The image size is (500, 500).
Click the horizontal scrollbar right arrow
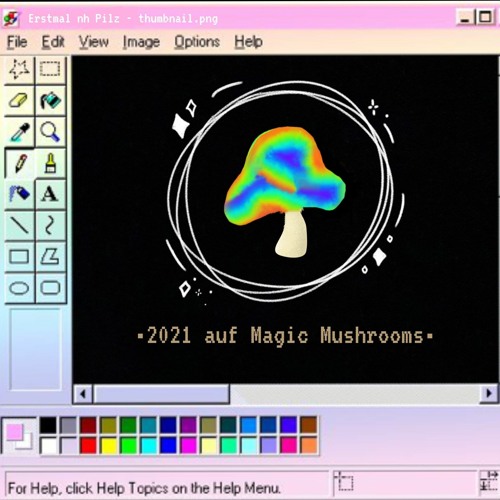(x=489, y=394)
